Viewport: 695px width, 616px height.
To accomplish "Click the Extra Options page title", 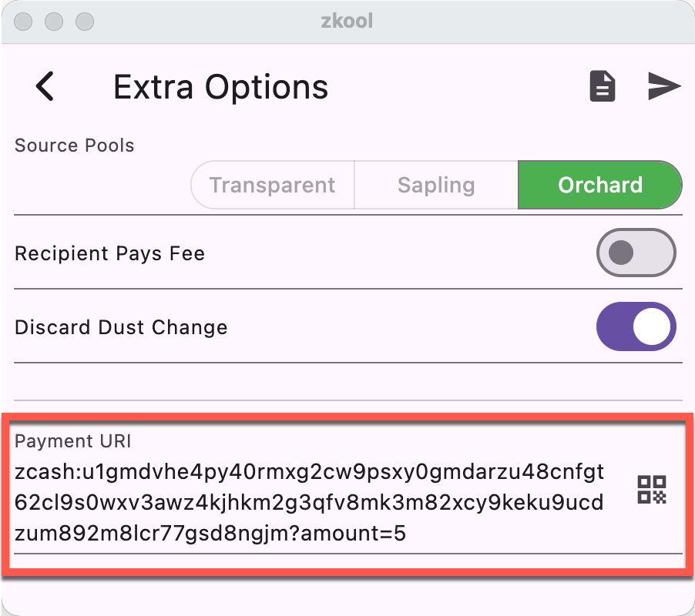I will pyautogui.click(x=220, y=87).
